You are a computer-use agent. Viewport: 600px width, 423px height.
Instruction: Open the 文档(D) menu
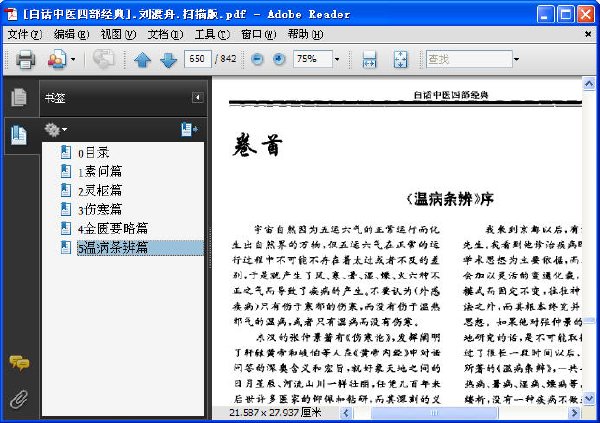point(165,34)
